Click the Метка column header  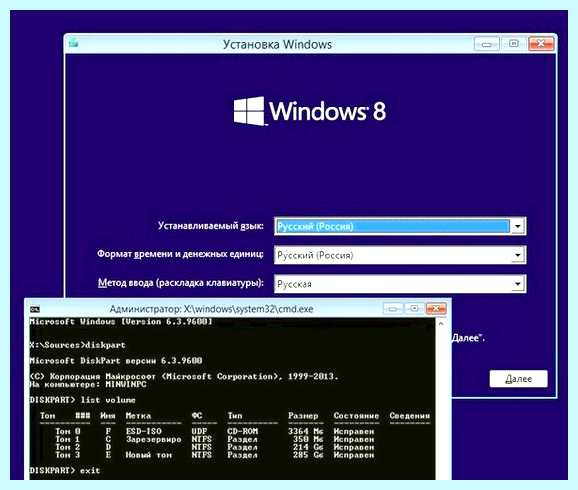(x=138, y=416)
